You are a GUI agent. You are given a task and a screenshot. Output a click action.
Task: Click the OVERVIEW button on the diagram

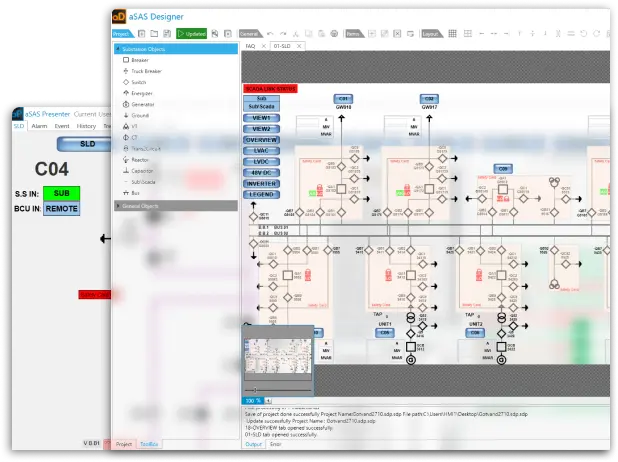[261, 140]
